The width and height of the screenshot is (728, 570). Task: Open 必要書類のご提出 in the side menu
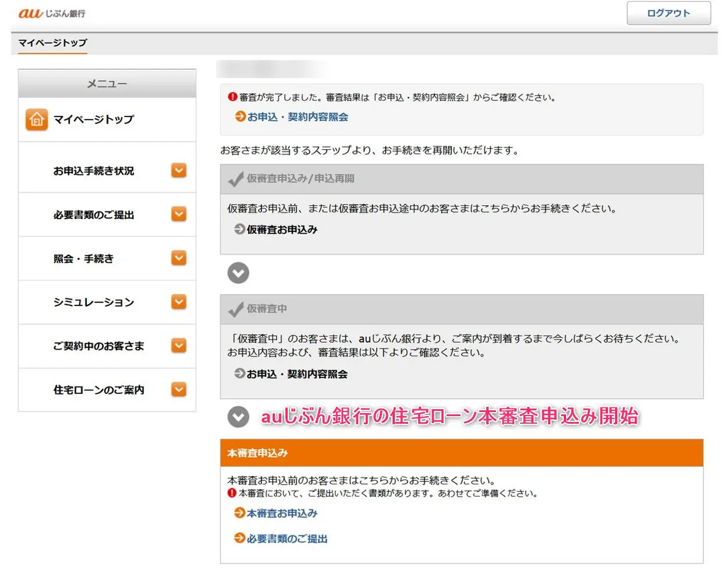(x=107, y=214)
